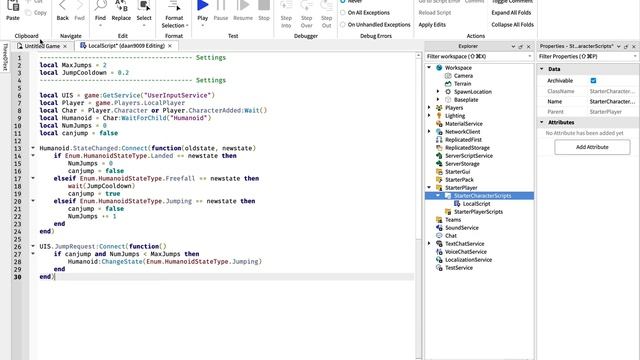
Task: Select LocalizationService in the Explorer
Action: pos(468,260)
